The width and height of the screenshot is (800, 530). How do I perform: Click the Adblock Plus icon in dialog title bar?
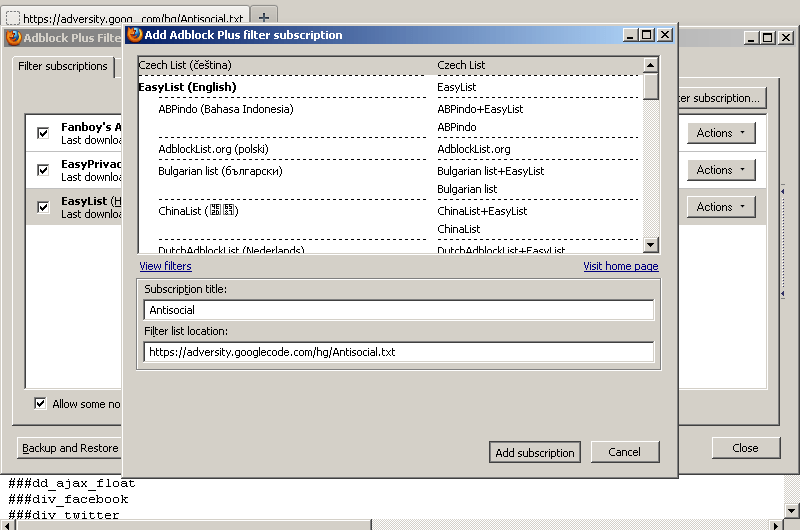[135, 35]
